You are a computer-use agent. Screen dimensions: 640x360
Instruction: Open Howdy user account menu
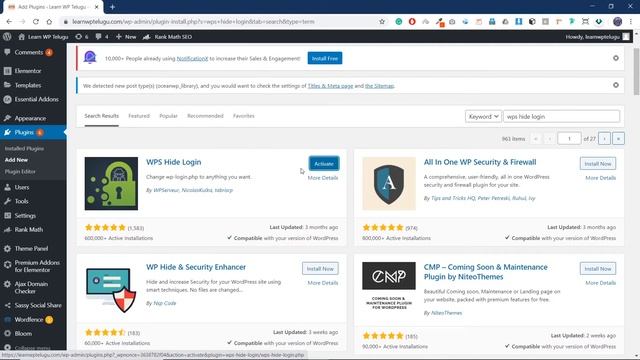coord(598,37)
